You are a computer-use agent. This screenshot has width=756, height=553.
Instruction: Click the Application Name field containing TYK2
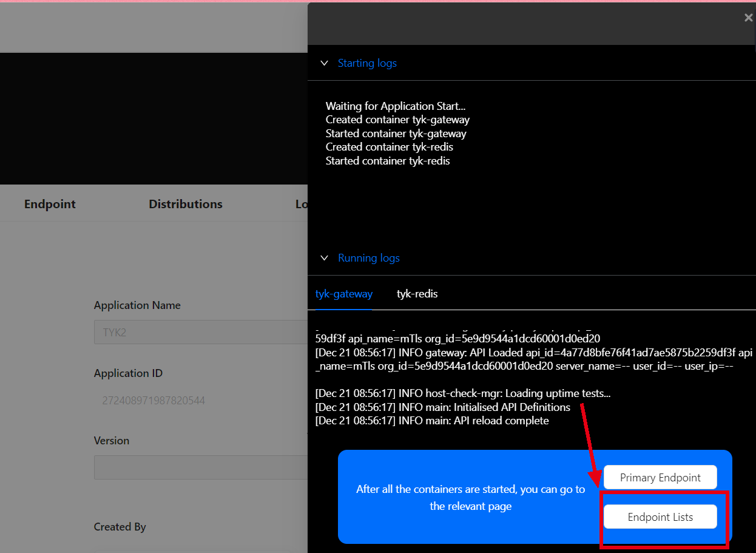pos(201,333)
